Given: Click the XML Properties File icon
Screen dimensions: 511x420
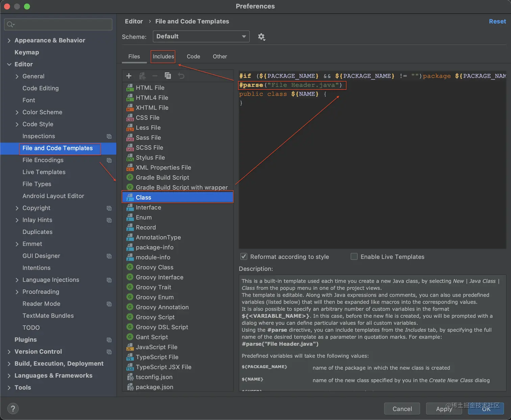Looking at the screenshot, I should click(130, 167).
